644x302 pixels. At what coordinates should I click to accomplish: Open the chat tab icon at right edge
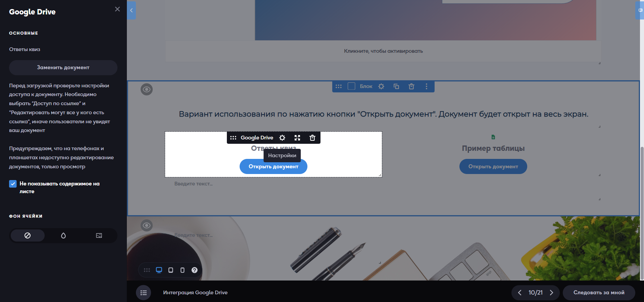pos(640,10)
